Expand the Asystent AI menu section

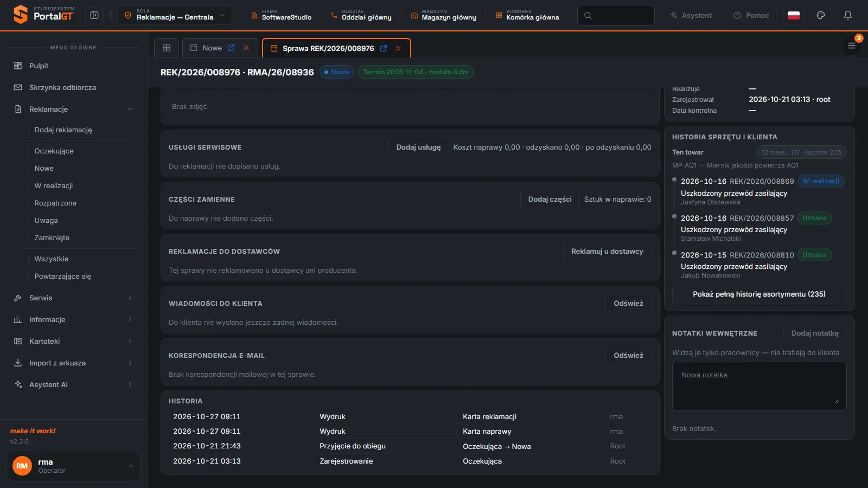tap(73, 384)
